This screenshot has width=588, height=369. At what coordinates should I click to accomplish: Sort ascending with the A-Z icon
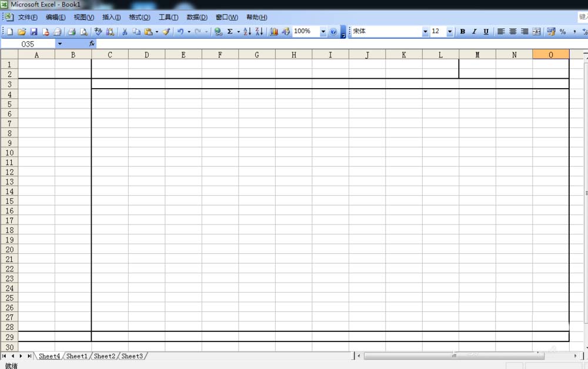tap(247, 32)
